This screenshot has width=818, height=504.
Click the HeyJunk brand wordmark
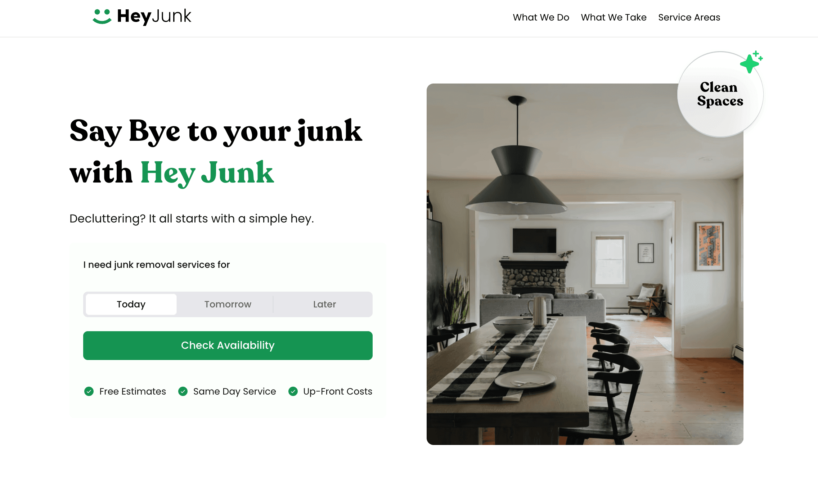(154, 17)
